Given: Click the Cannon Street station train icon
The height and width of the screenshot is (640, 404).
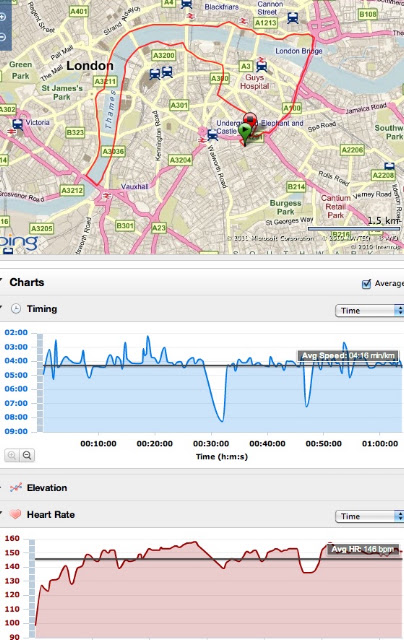Looking at the screenshot, I should point(293,18).
